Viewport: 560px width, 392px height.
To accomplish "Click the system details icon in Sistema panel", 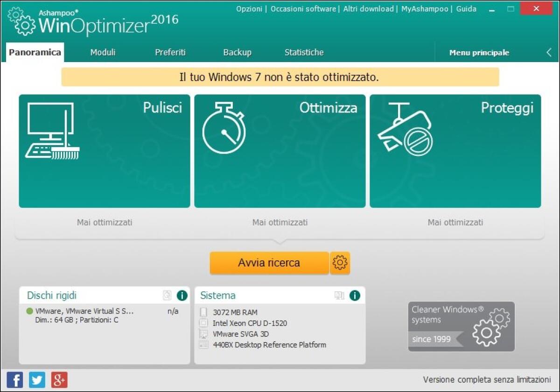I will click(340, 295).
